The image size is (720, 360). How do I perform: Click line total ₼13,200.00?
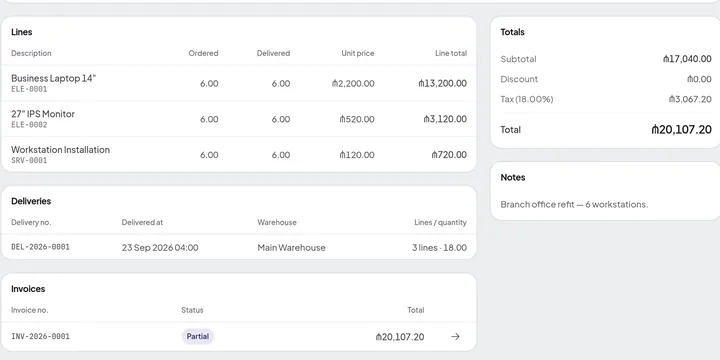tap(442, 84)
